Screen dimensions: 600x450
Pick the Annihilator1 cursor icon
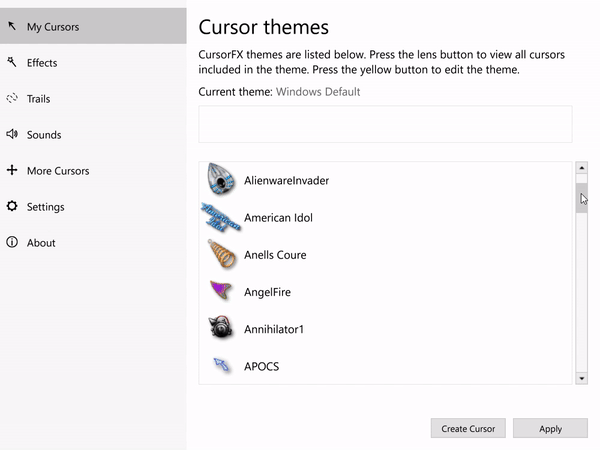(x=220, y=328)
